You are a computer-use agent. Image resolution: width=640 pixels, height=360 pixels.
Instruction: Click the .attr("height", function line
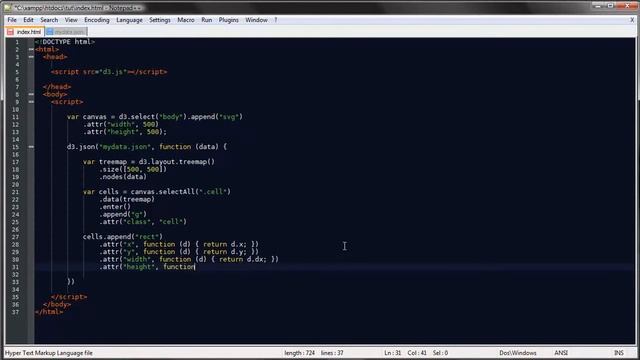point(147,267)
